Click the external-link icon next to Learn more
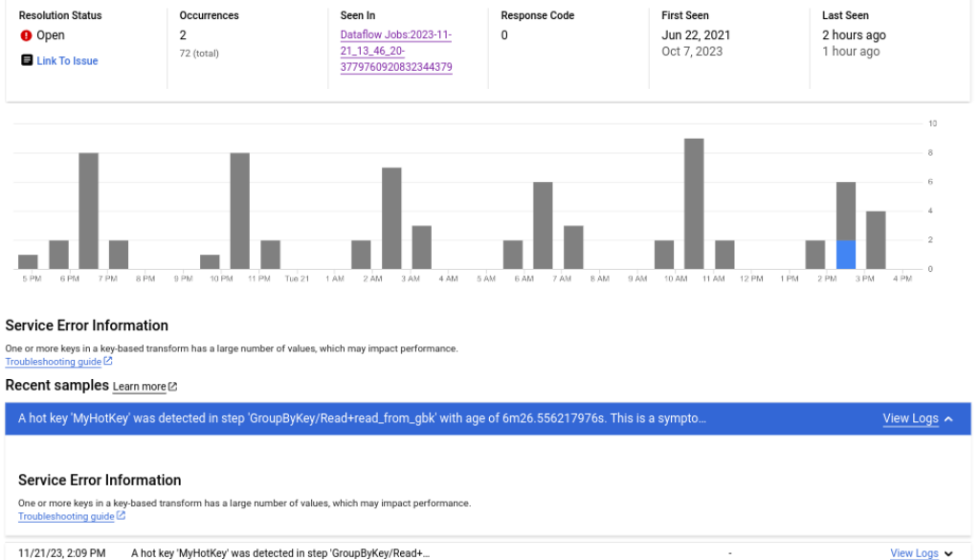Screen dimensions: 980x560 point(173,387)
